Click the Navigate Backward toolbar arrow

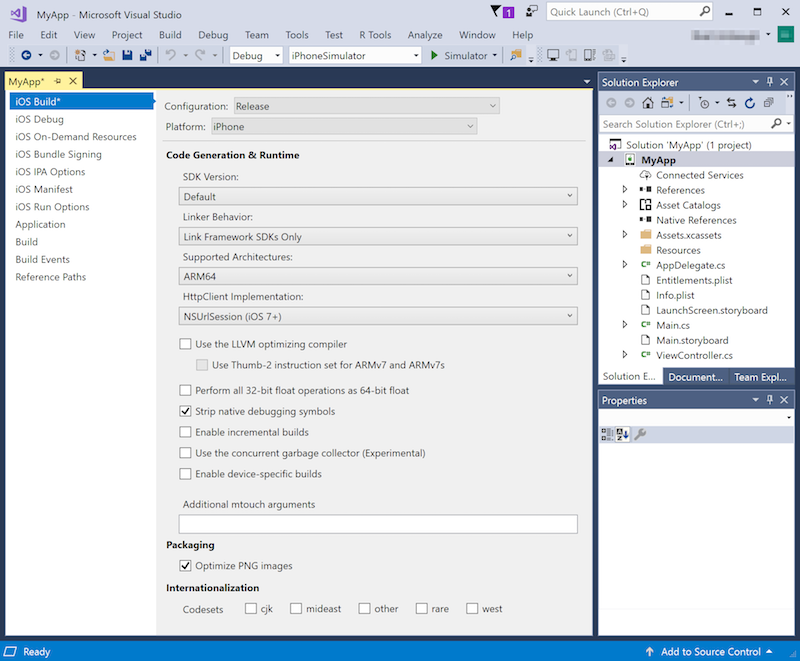[25, 56]
